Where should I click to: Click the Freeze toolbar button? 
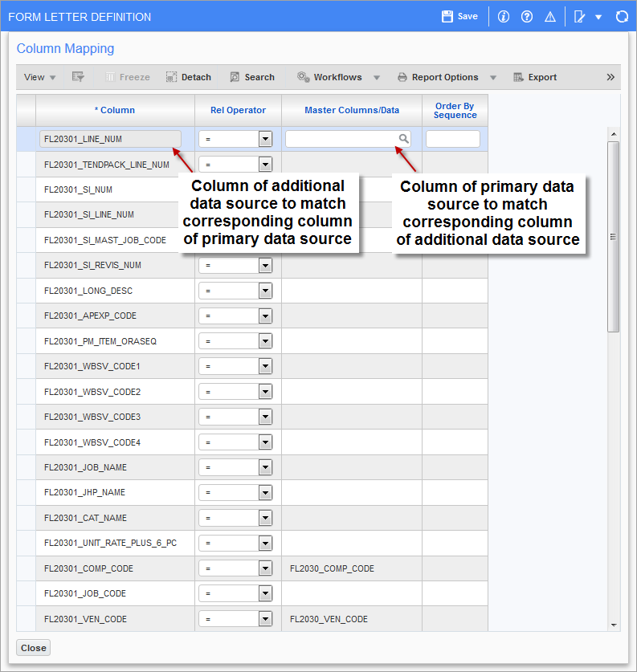pos(128,77)
